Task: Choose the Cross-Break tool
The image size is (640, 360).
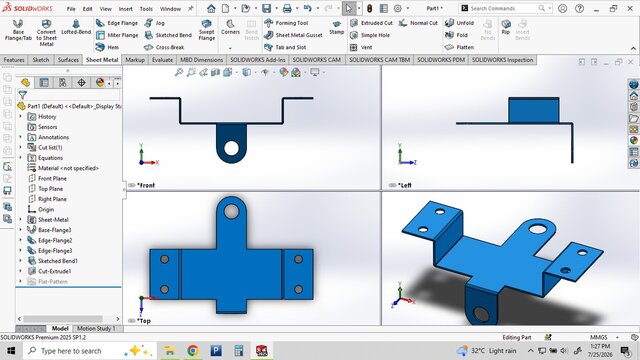Action: coord(164,47)
